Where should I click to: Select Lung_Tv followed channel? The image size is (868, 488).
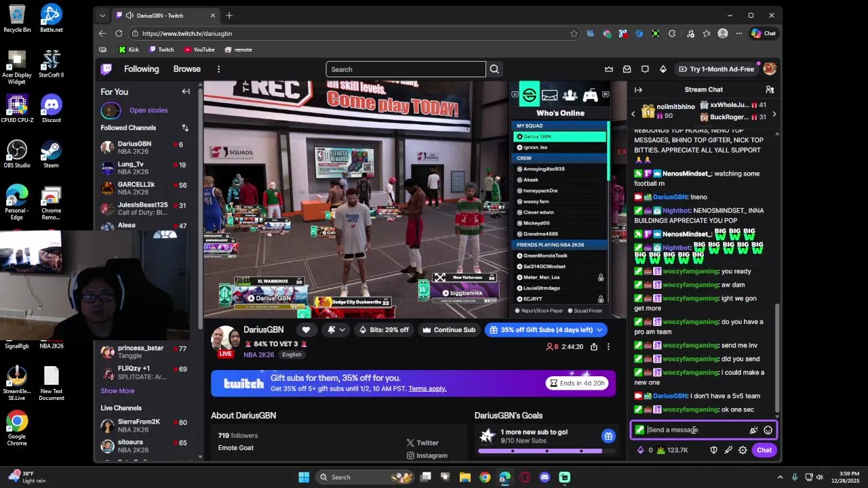[x=144, y=168]
